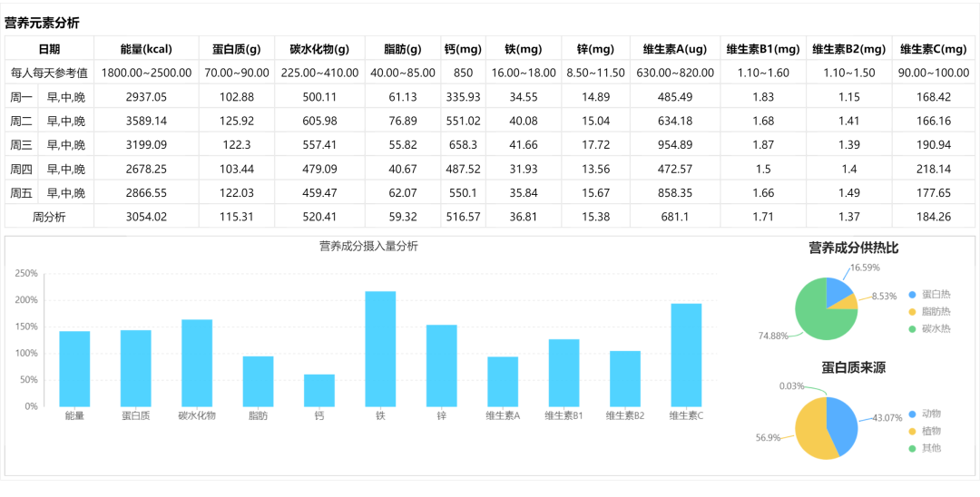Select the 周二 row label

coord(21,121)
